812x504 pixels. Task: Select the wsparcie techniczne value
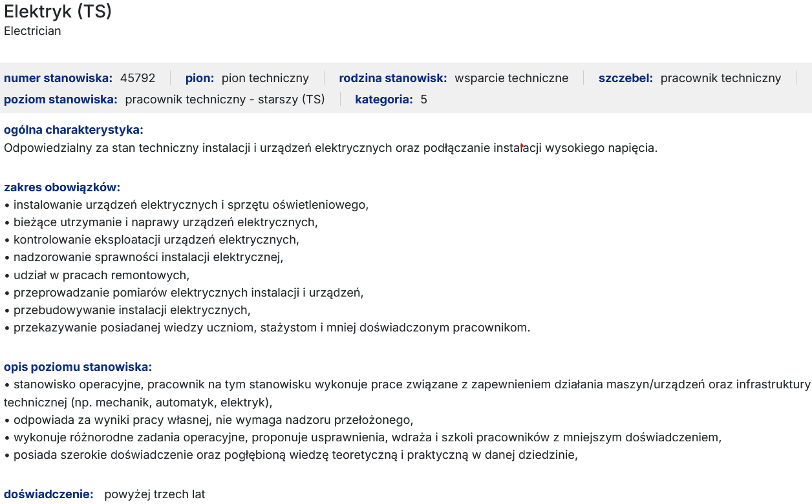511,78
